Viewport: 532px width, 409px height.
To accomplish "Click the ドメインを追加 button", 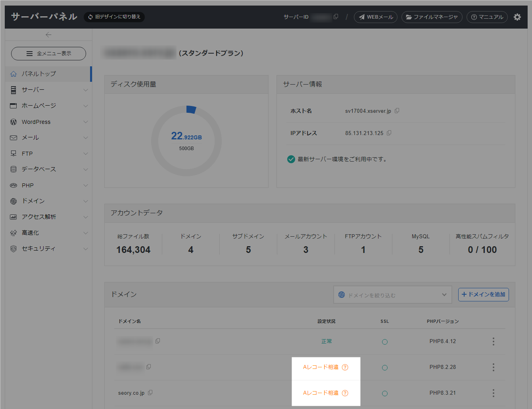I will (x=483, y=294).
